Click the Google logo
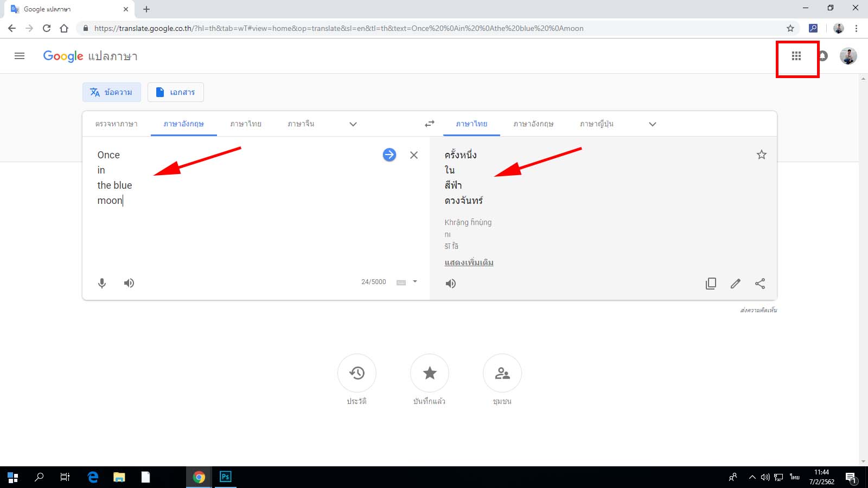Viewport: 868px width, 488px height. [63, 56]
